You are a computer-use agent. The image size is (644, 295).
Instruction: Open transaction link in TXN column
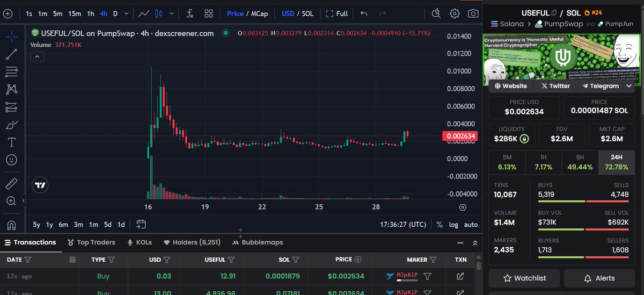pyautogui.click(x=460, y=276)
